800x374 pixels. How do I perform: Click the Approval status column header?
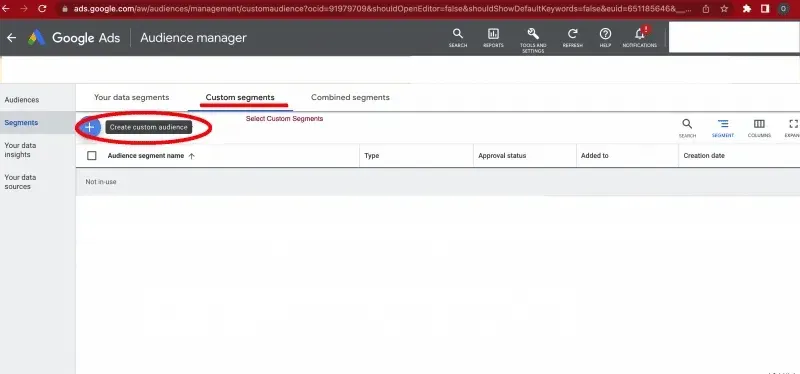click(x=502, y=156)
